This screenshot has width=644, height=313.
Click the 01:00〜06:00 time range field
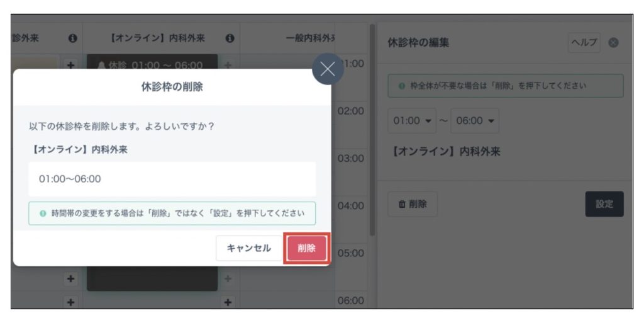[x=172, y=179]
